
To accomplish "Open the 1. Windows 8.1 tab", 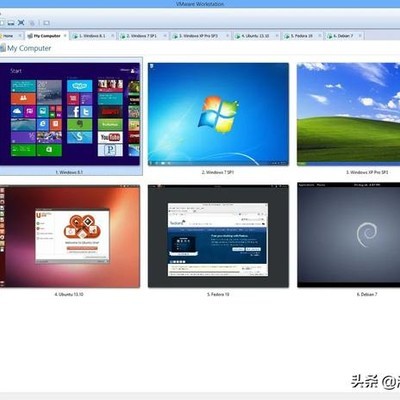I will (x=92, y=36).
